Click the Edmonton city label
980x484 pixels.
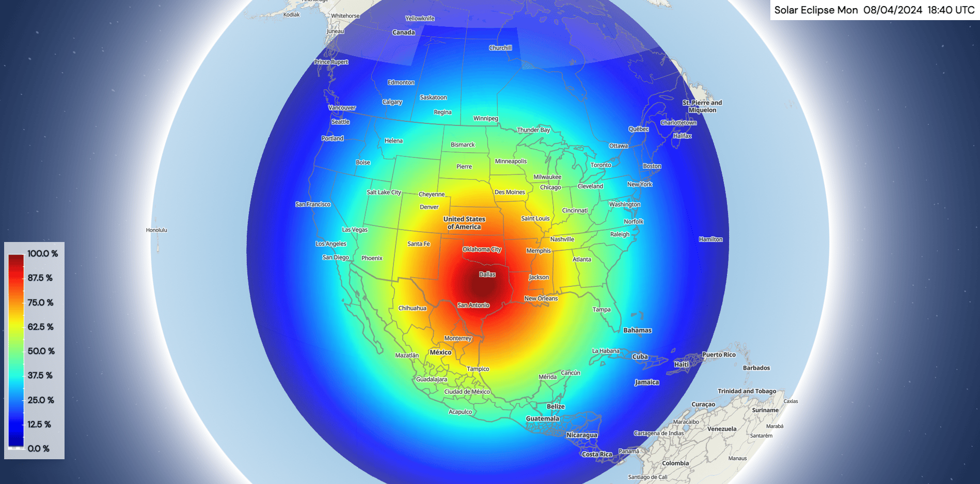(x=401, y=83)
